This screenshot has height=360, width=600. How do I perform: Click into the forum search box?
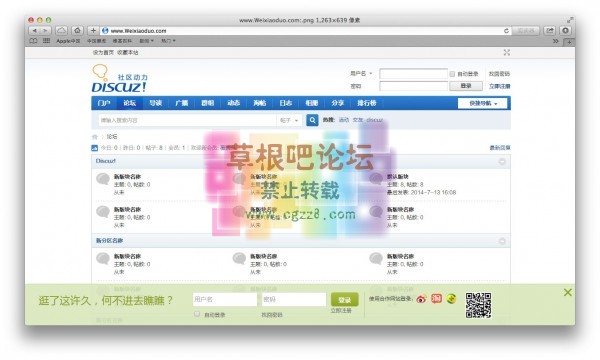(187, 120)
